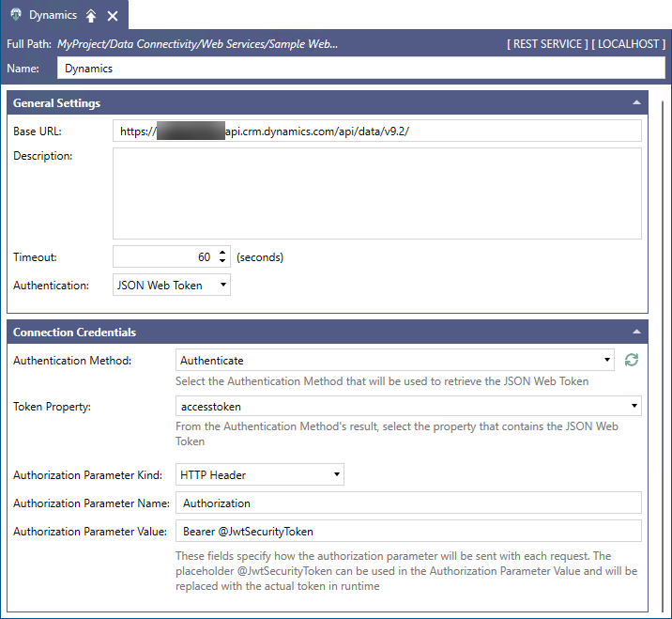This screenshot has height=619, width=672.
Task: Open the Authorization Parameter Kind dropdown
Action: (260, 474)
